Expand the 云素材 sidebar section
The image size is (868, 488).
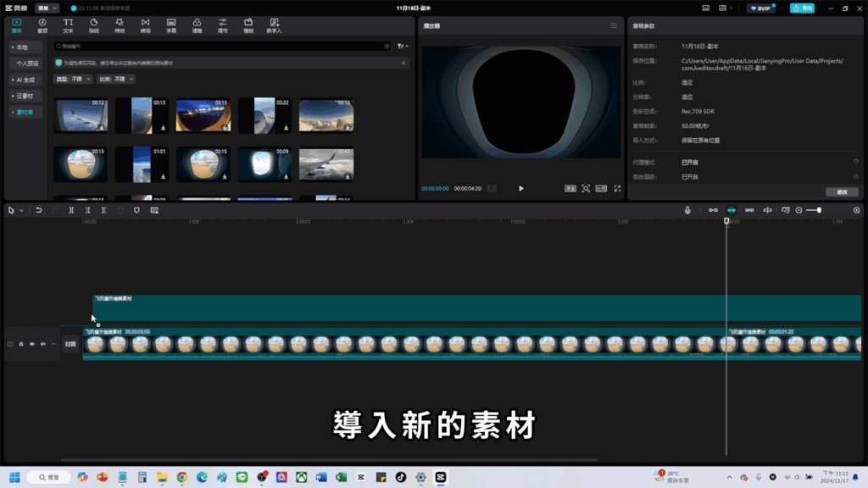(25, 96)
